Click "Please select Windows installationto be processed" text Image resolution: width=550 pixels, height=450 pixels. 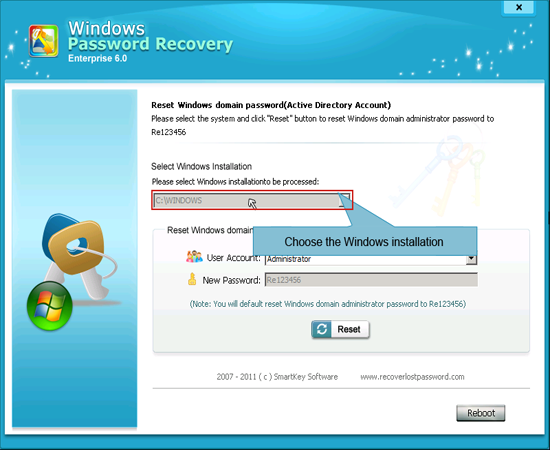coord(235,182)
